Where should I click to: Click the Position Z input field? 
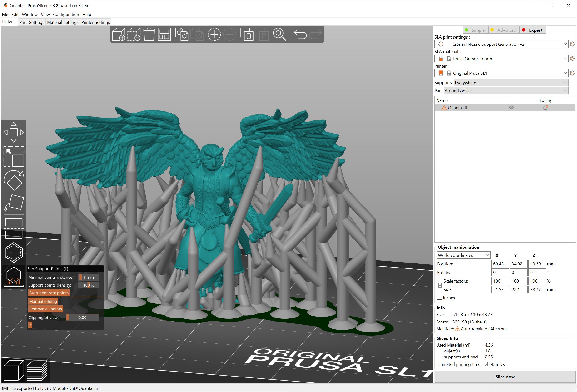(x=537, y=264)
